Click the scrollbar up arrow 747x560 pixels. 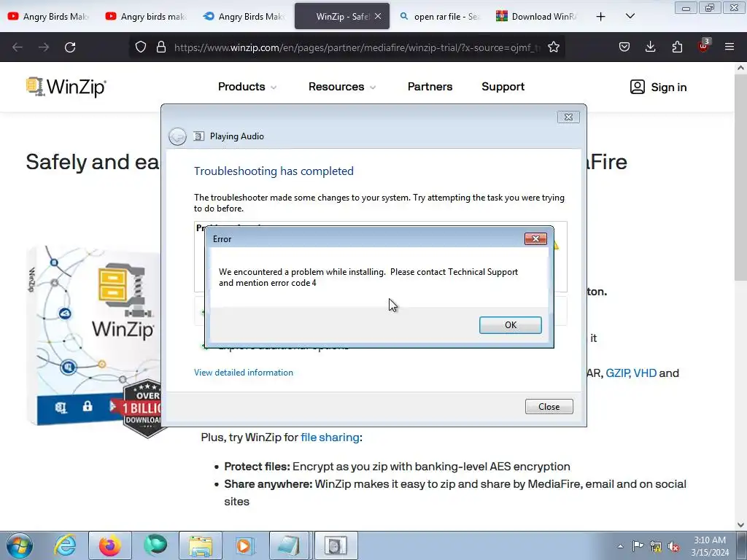click(740, 68)
